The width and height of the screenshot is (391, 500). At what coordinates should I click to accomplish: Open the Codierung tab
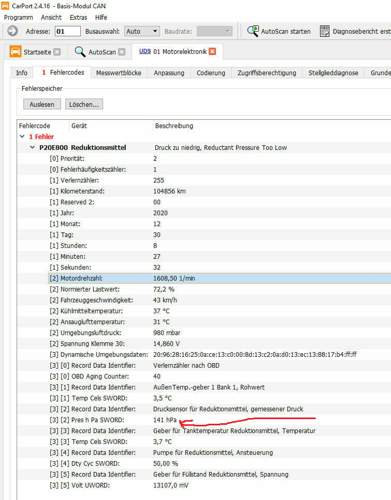[x=211, y=73]
